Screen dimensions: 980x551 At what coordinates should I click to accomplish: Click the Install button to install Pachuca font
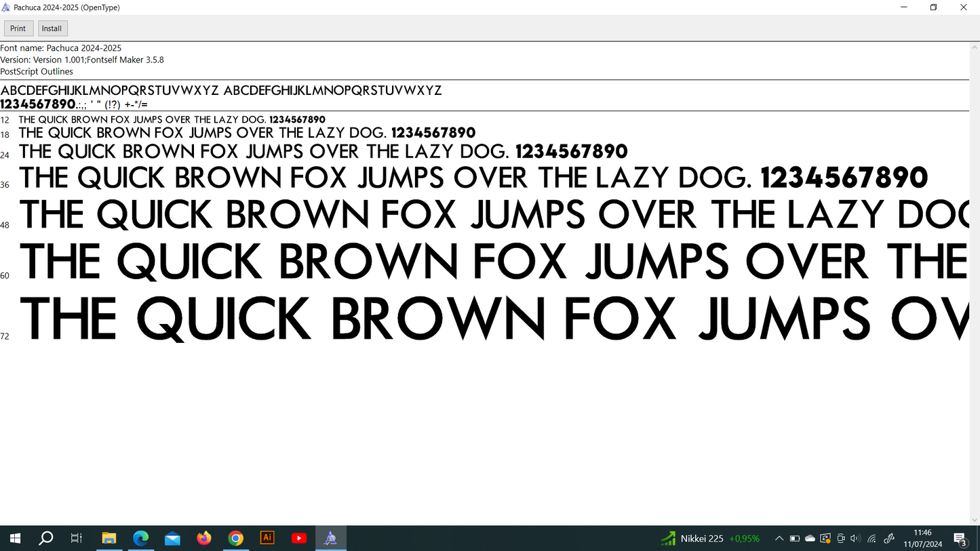click(x=52, y=28)
